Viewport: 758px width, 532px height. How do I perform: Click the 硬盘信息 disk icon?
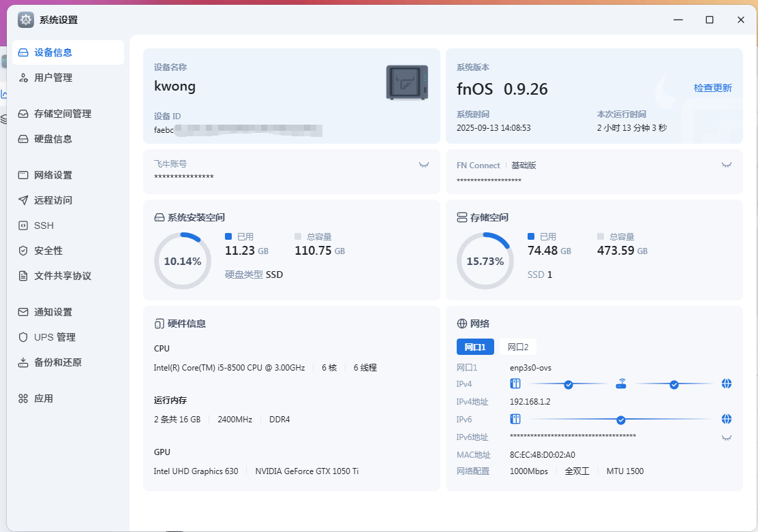23,139
